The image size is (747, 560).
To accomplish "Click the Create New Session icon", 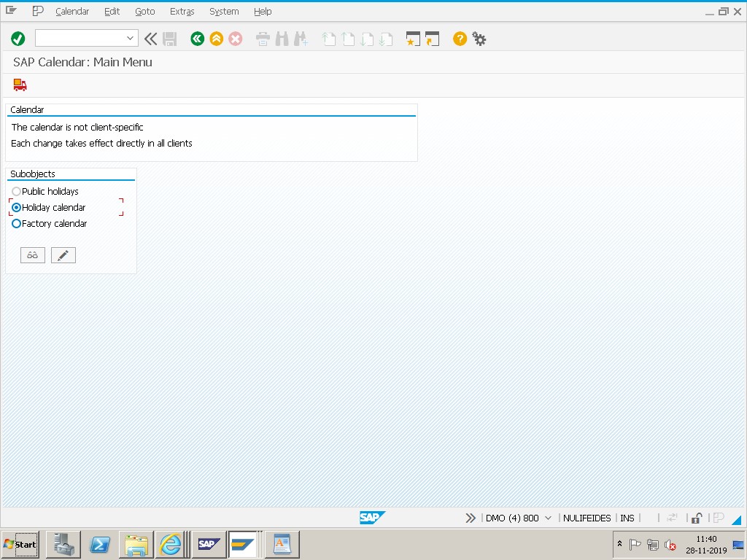I will pyautogui.click(x=413, y=39).
